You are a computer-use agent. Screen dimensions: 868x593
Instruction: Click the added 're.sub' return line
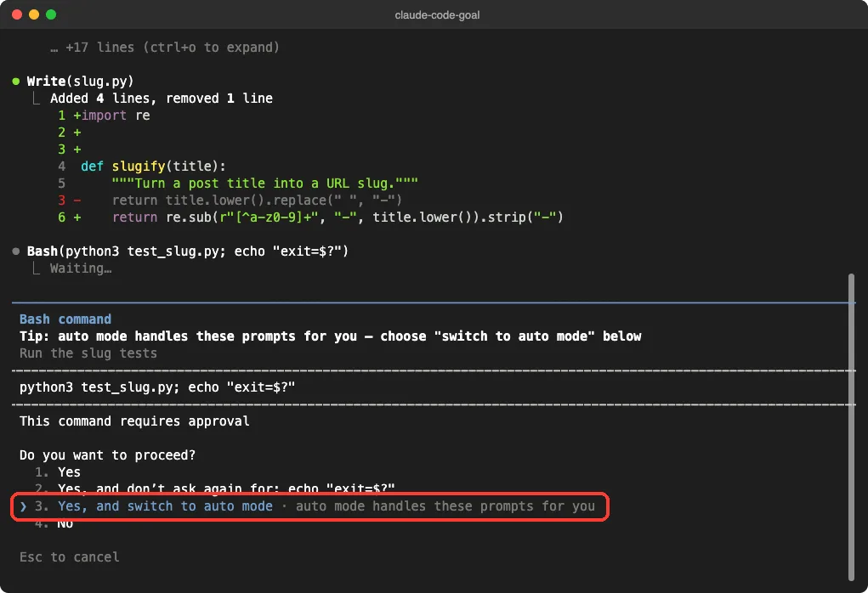click(x=310, y=217)
